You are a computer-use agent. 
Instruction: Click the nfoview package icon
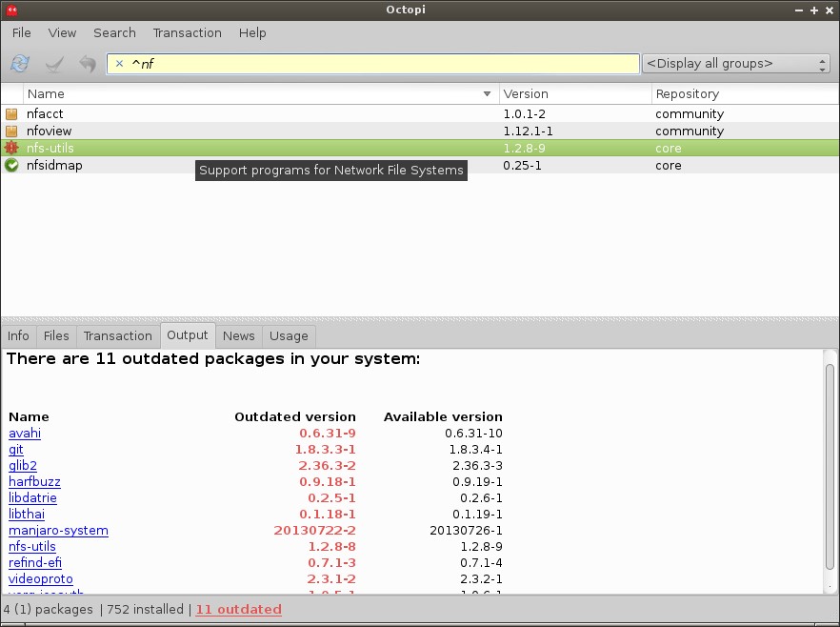click(x=11, y=131)
